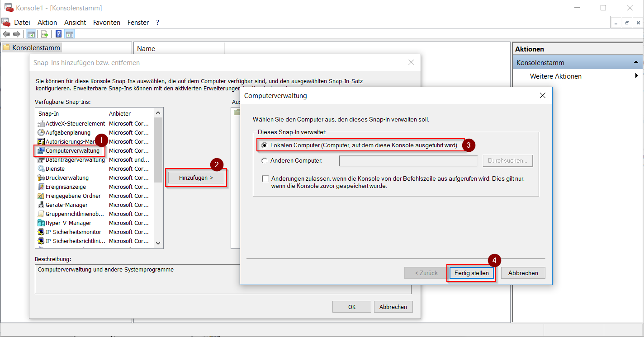Viewport: 644px width, 337px height.
Task: Collapse the Konsolenstamm actions section
Action: [x=636, y=62]
